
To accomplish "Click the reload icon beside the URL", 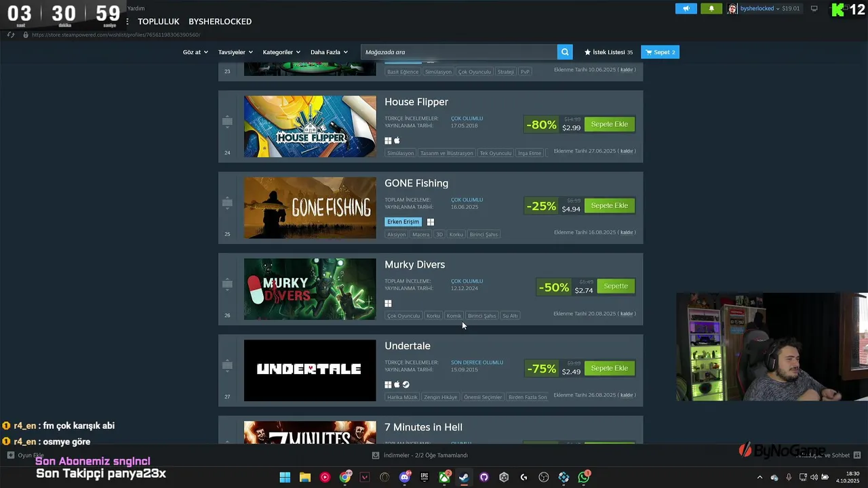I will 11,35.
